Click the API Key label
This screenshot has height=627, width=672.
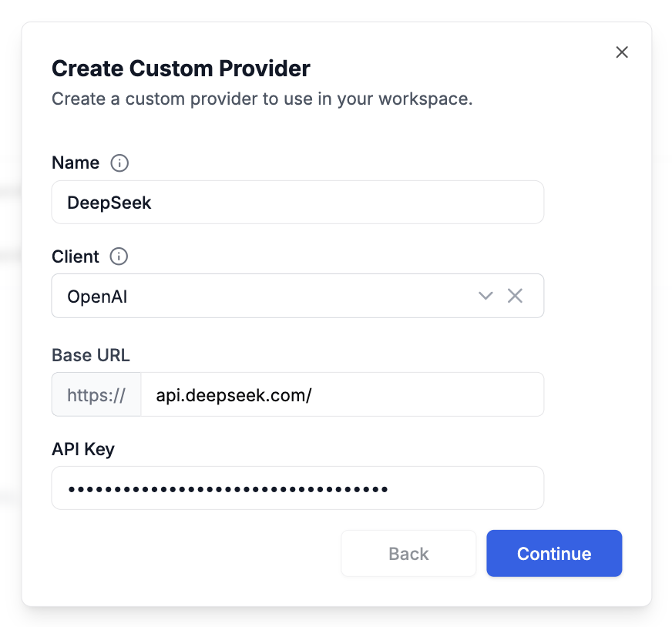[x=83, y=449]
